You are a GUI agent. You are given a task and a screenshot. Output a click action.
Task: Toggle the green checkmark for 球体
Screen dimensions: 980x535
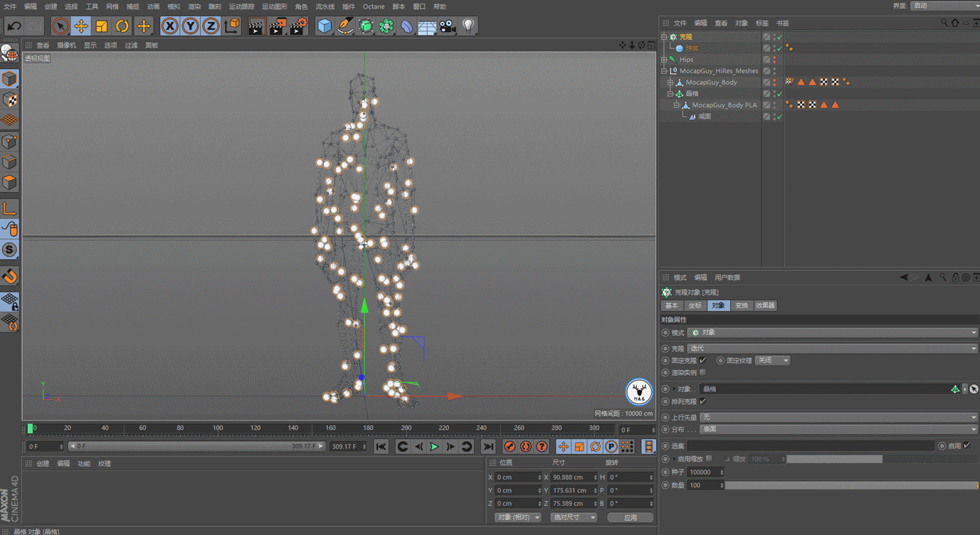[779, 48]
